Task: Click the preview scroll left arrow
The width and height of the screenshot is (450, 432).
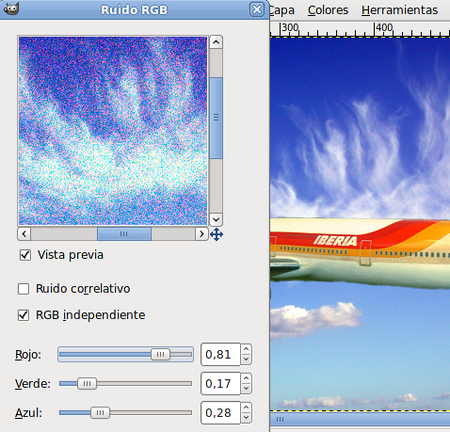Action: click(24, 234)
